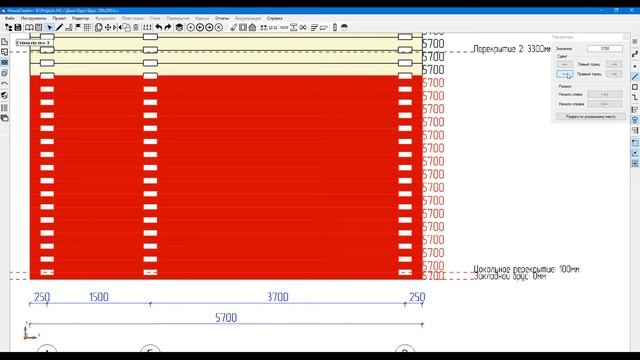Click the flag icon in toolbar
Image resolution: width=640 pixels, height=360 pixels.
78,27
